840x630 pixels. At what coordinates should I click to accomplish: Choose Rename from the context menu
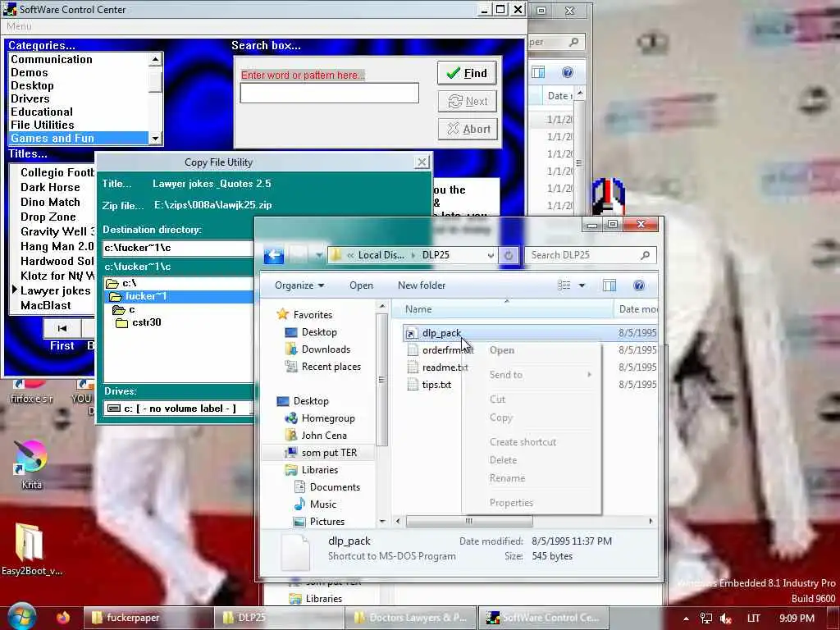pos(507,478)
